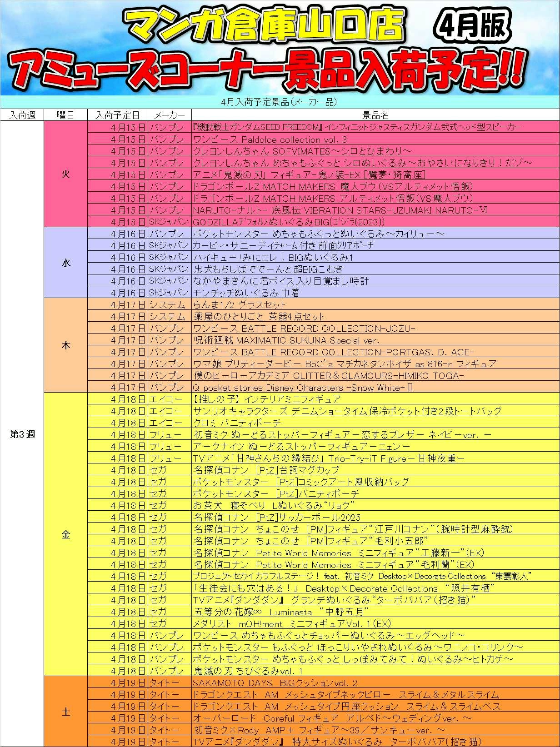Click the lavender 水 day cell

[x=65, y=263]
